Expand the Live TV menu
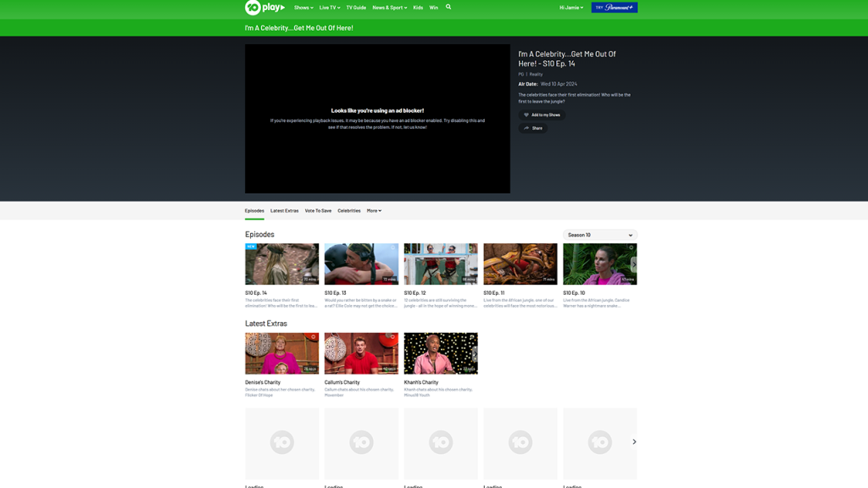 [x=330, y=8]
